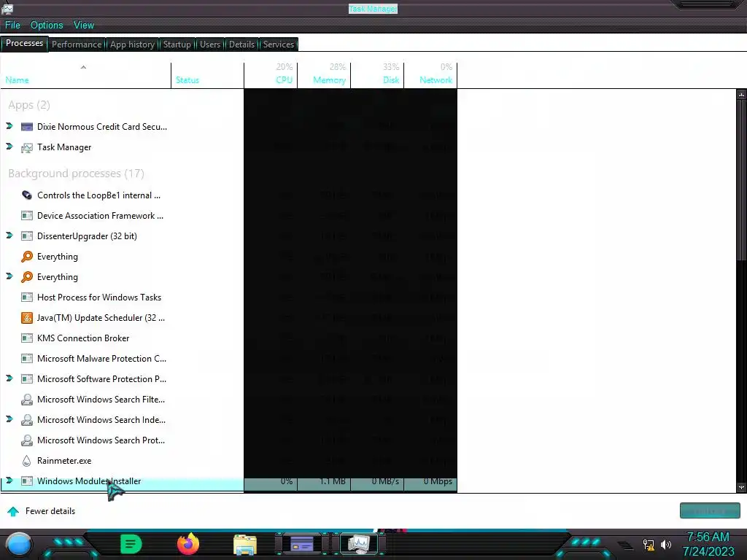
Task: Expand the Microsoft Windows Search Indexer row
Action: click(x=9, y=419)
